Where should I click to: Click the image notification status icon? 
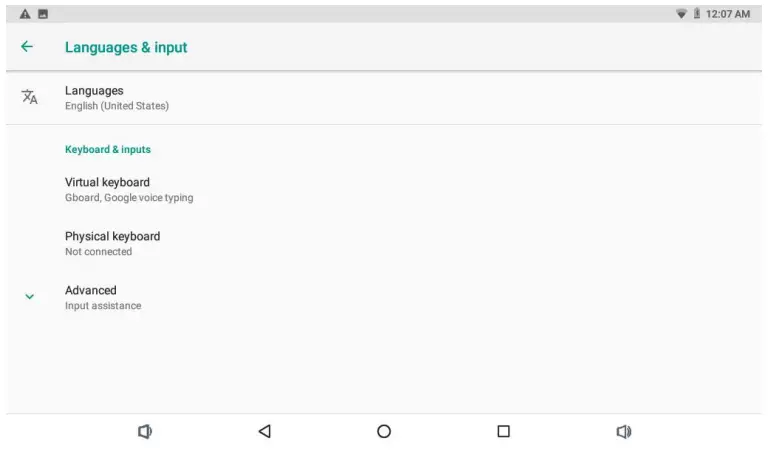(x=43, y=14)
